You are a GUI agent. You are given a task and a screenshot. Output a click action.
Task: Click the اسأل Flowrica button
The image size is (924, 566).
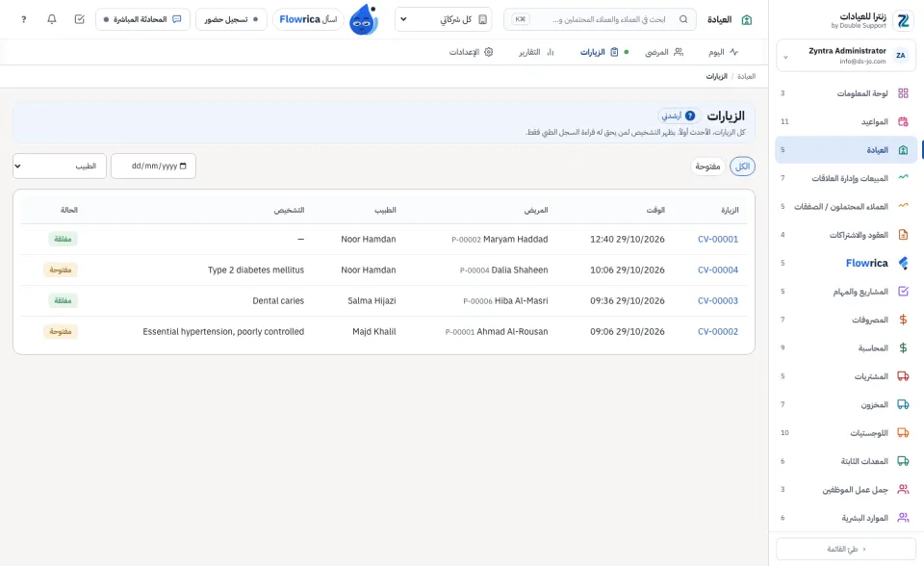click(308, 19)
